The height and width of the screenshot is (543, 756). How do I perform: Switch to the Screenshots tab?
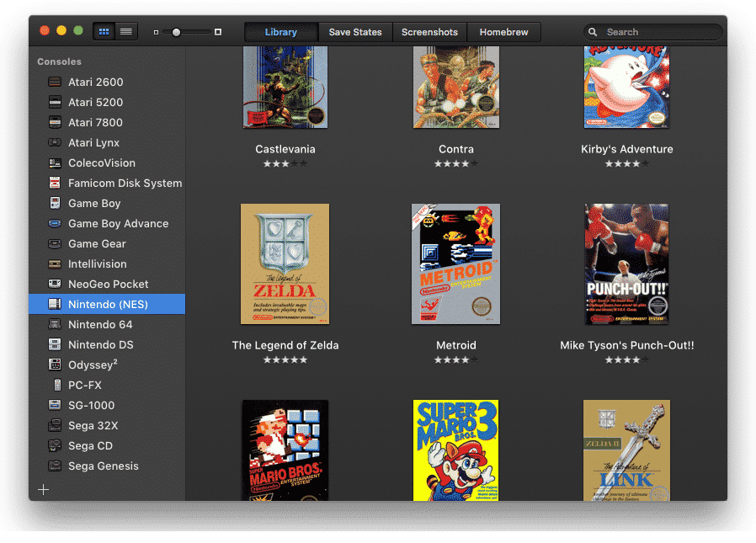(x=429, y=31)
